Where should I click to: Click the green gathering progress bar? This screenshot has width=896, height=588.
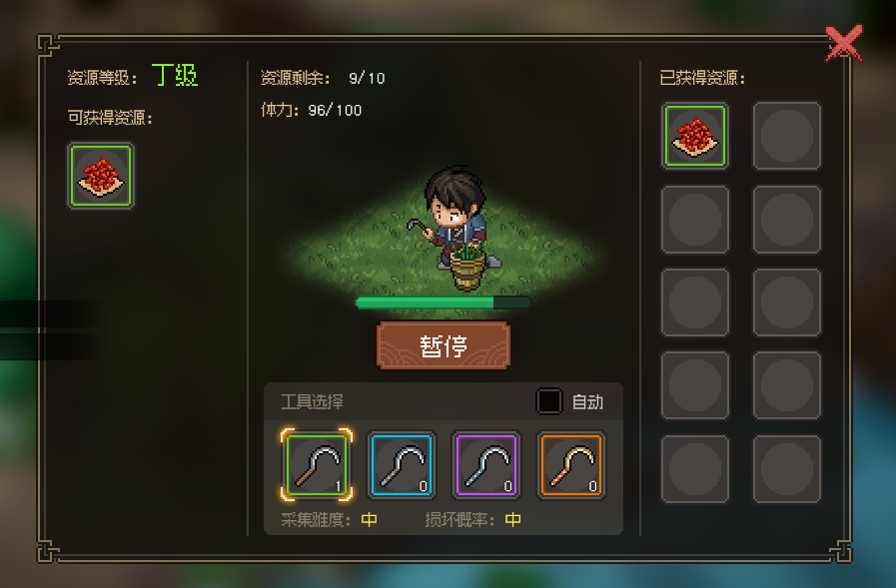tap(443, 302)
